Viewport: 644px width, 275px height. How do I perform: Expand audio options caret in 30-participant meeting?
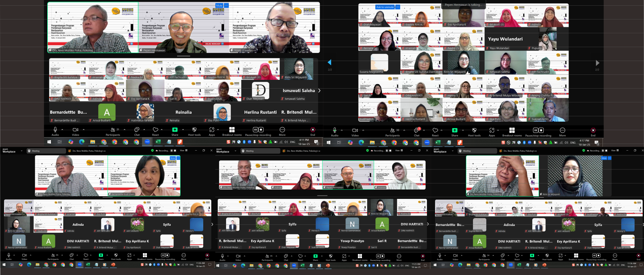pos(342,130)
